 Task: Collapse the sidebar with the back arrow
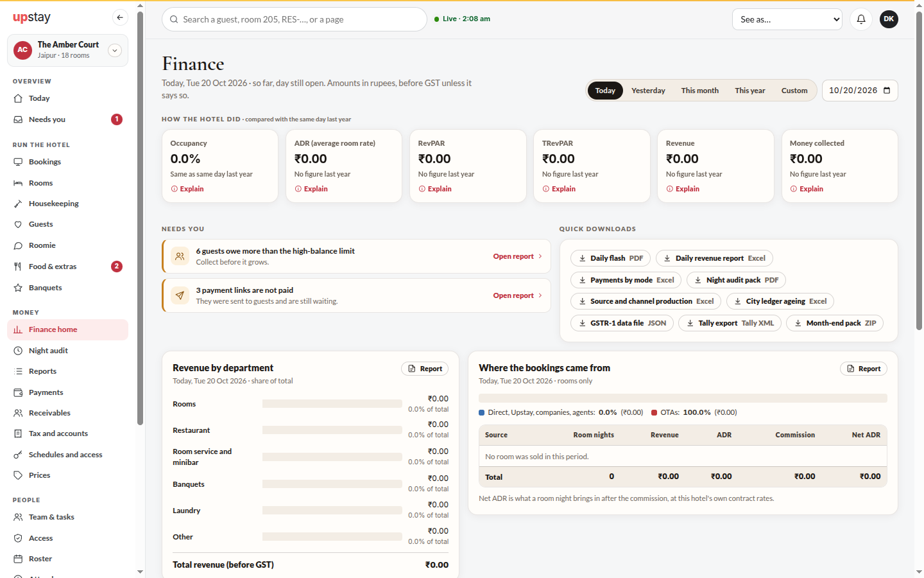(x=120, y=18)
